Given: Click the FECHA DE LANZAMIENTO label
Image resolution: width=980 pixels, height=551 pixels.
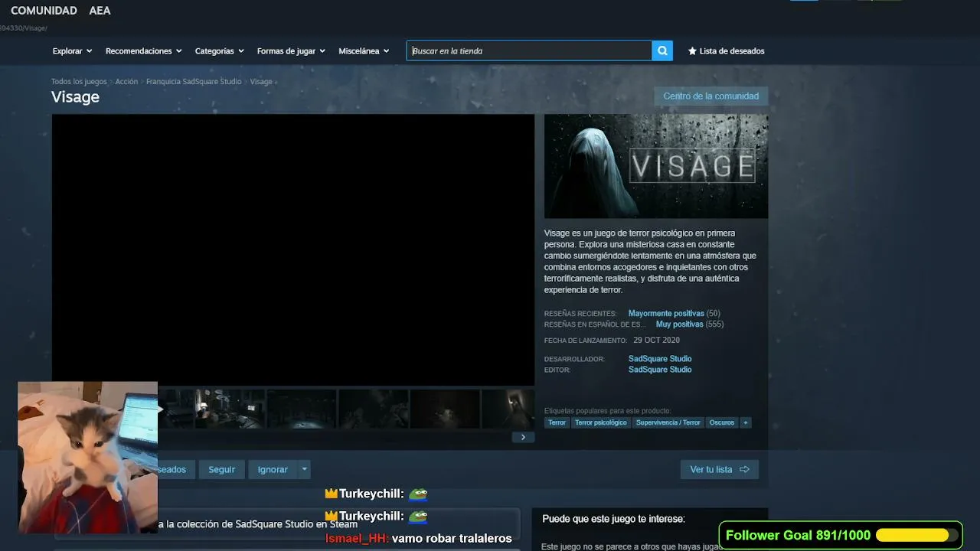Looking at the screenshot, I should click(586, 341).
